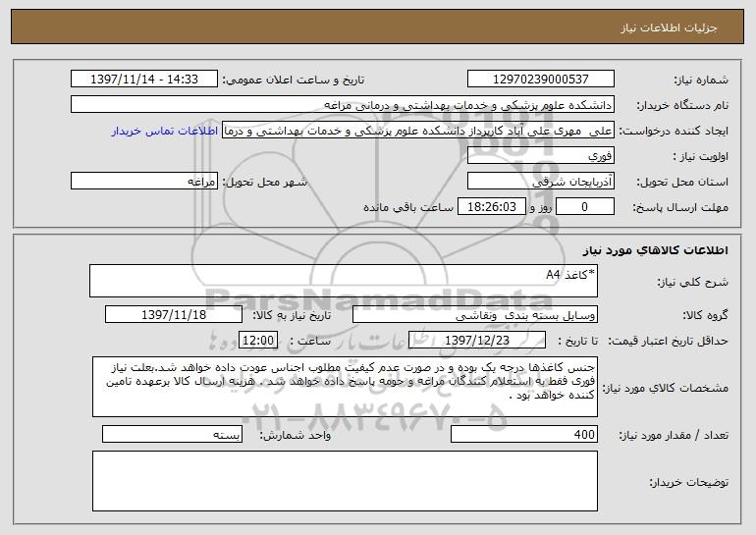Click the priority field showing فوری

click(540, 156)
